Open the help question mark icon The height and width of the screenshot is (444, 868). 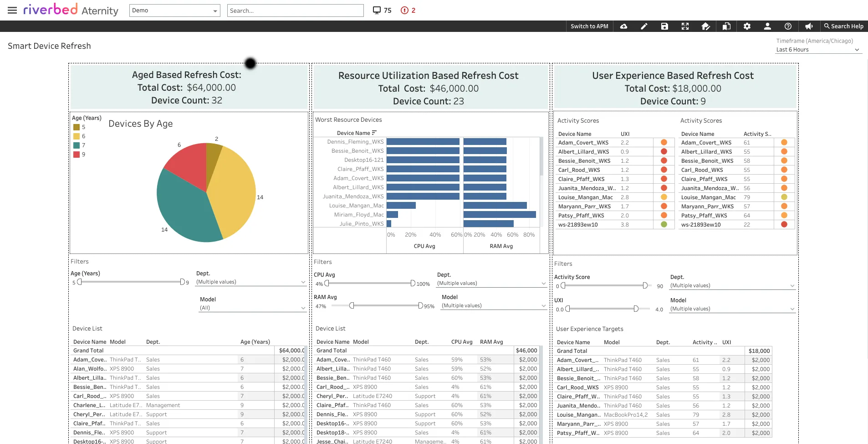789,26
